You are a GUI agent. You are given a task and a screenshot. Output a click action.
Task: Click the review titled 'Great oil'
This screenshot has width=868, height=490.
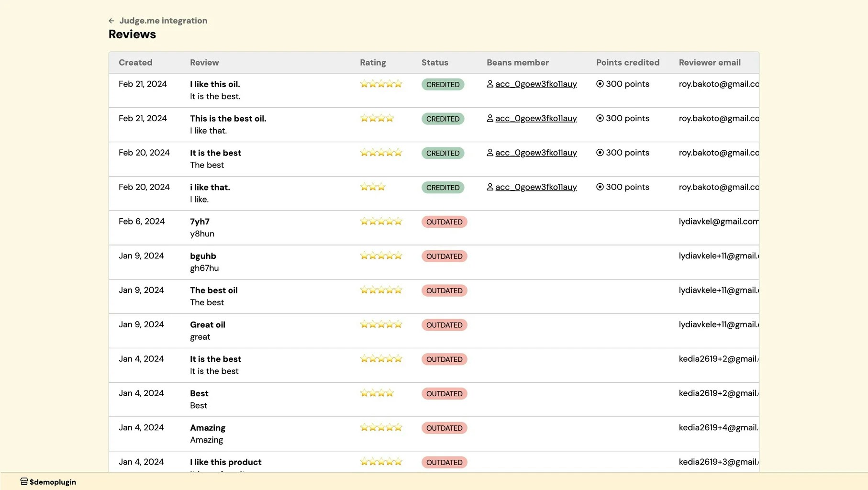[207, 324]
